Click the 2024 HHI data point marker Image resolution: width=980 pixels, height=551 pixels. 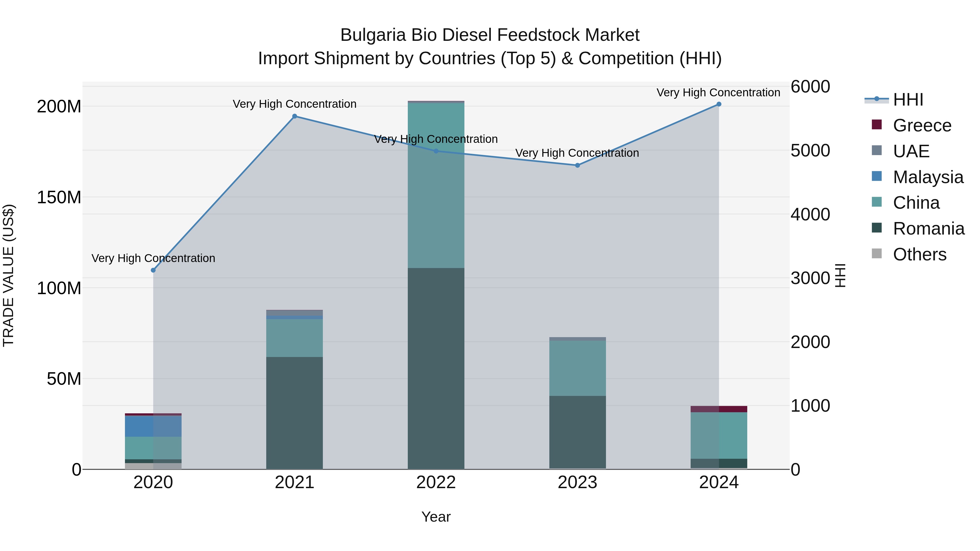(x=719, y=104)
